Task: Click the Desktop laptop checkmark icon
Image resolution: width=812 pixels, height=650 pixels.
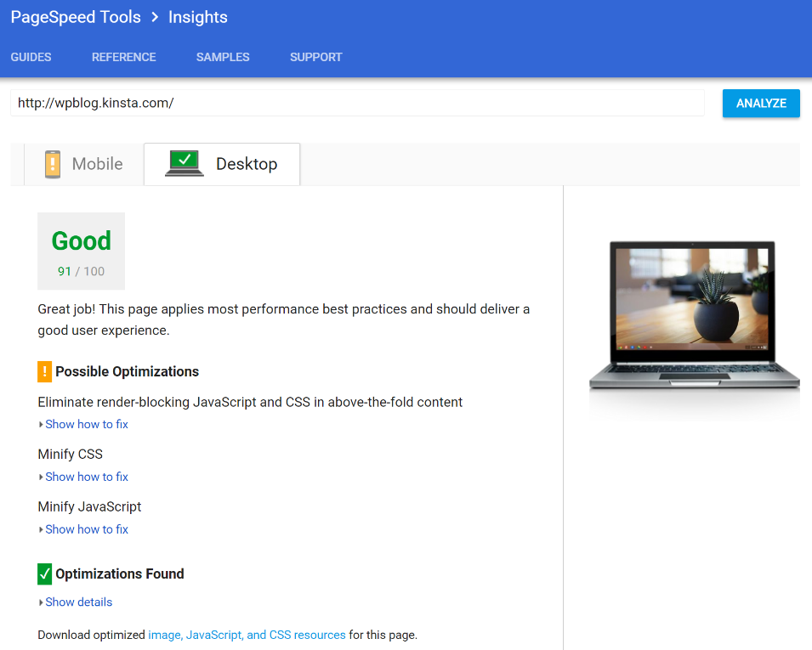Action: tap(185, 163)
